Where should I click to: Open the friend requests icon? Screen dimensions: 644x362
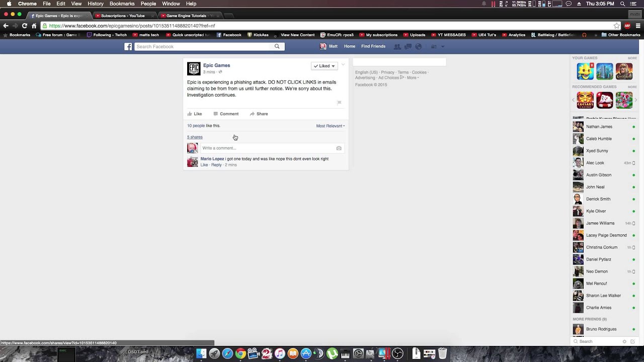[x=397, y=46]
